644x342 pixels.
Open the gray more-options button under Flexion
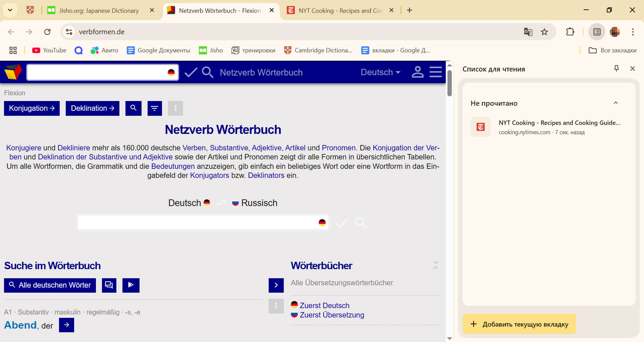pos(175,108)
